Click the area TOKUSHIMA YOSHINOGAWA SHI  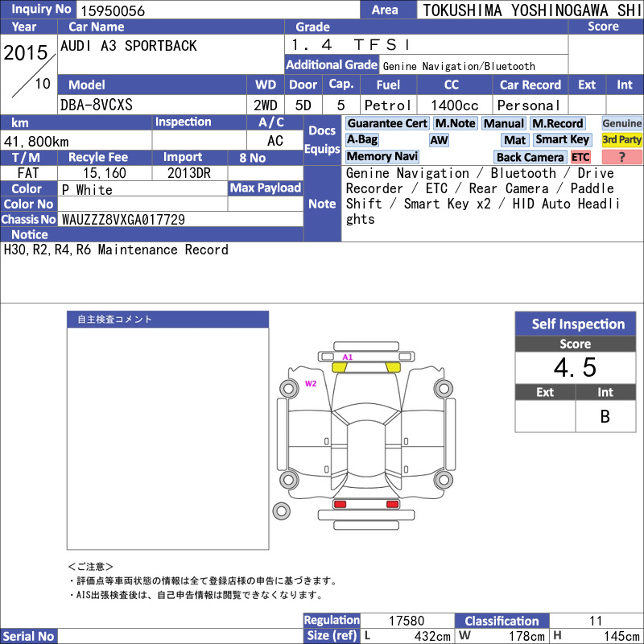532,10
